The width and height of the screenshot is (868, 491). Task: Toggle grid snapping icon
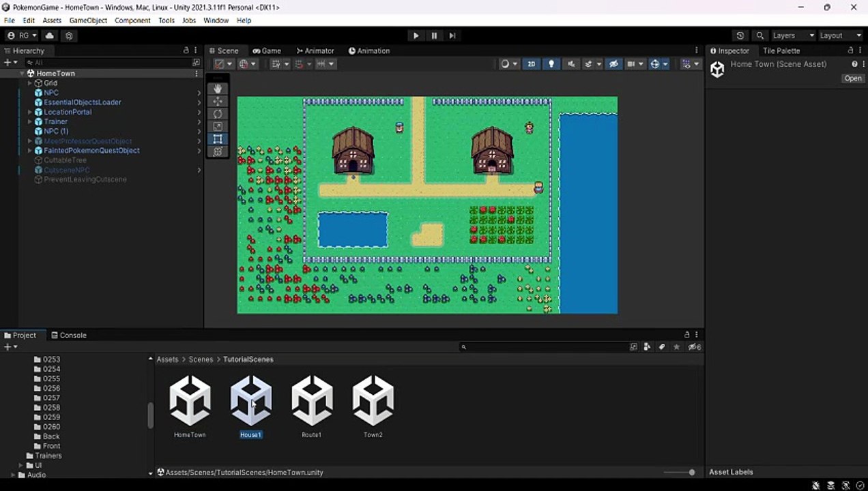300,63
